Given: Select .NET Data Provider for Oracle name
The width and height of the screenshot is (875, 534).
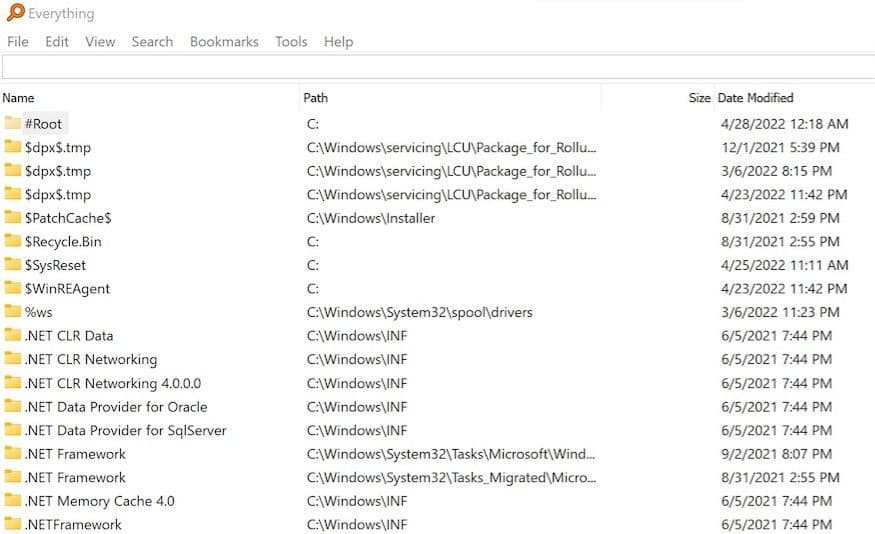Looking at the screenshot, I should click(x=116, y=407).
